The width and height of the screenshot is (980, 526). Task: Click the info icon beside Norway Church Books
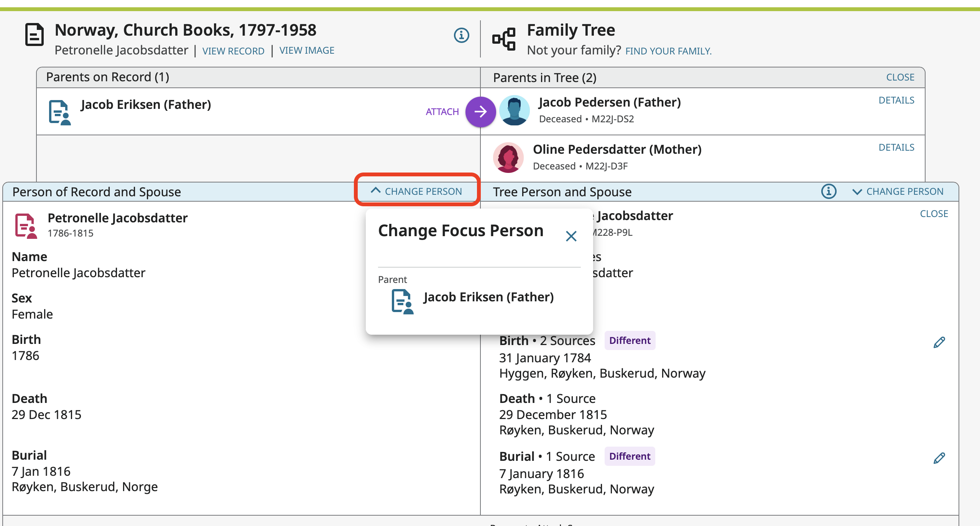tap(461, 35)
